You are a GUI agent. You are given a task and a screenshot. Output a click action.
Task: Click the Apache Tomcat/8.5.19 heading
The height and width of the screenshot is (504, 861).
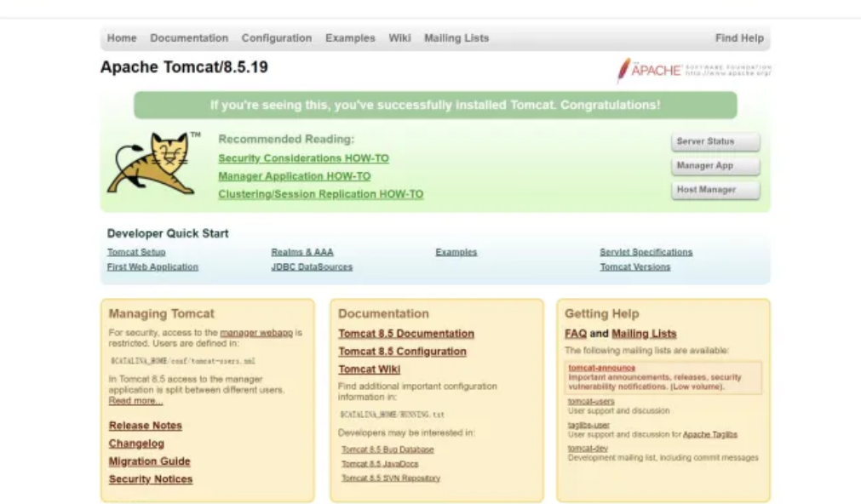pos(184,67)
